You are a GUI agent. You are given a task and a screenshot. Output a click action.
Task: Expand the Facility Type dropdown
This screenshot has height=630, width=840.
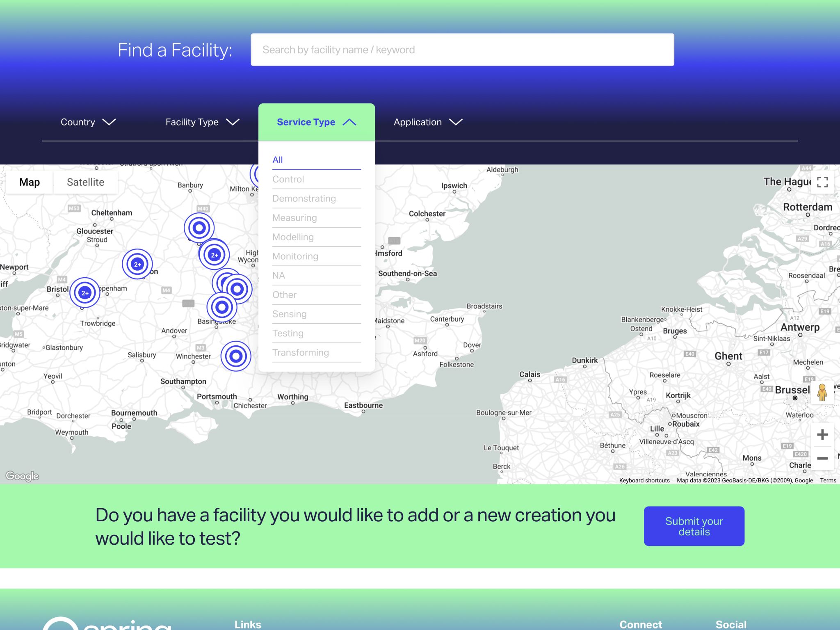[x=202, y=122]
